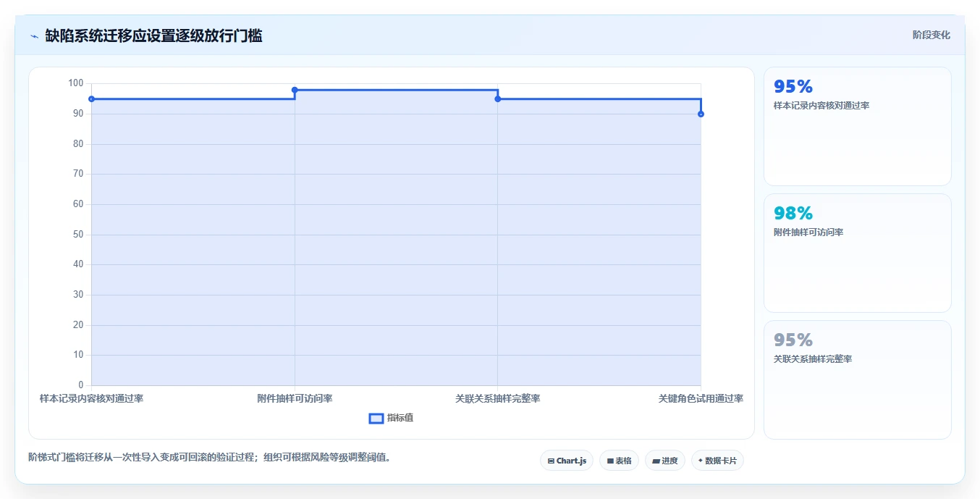Image resolution: width=980 pixels, height=499 pixels.
Task: Open the 98% 附件抽样可访问率 card
Action: pos(858,253)
